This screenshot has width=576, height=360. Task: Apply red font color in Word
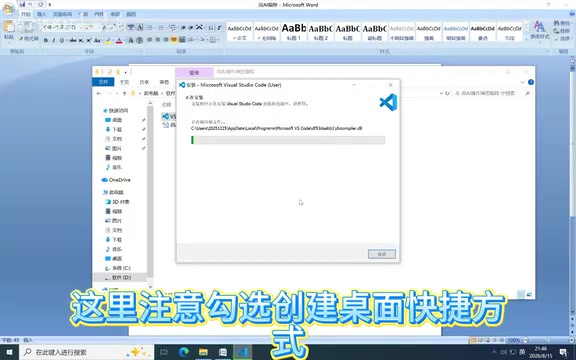point(119,40)
